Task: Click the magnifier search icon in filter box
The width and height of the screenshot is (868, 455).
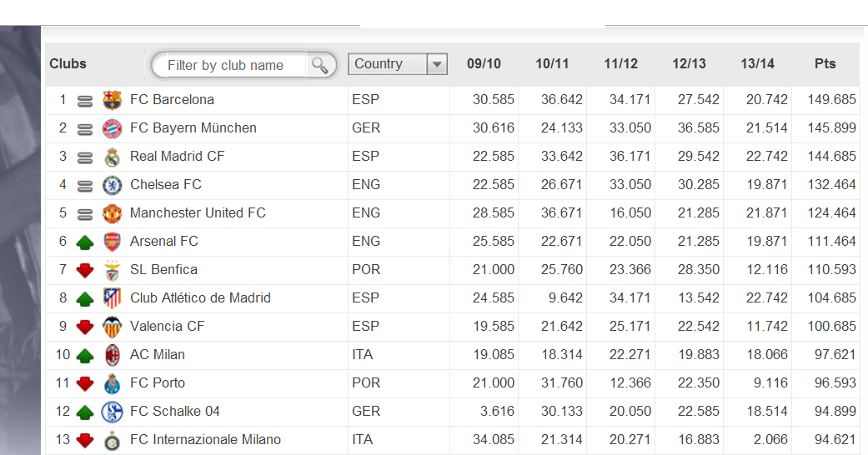Action: [x=320, y=65]
